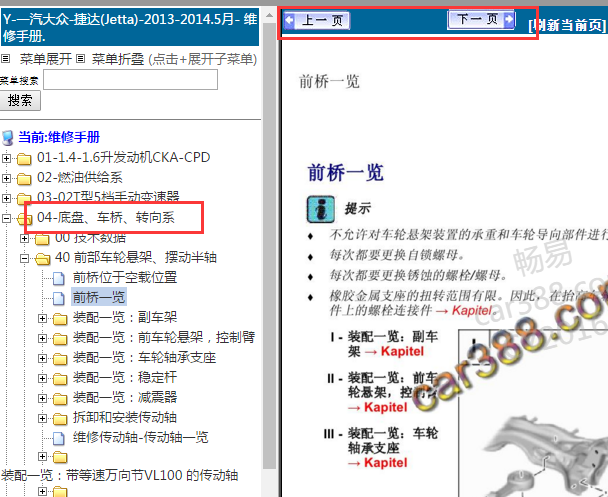
Task: Click folder icon of 01-1.4-1.6升发动机CKA-CPD
Action: click(x=24, y=159)
